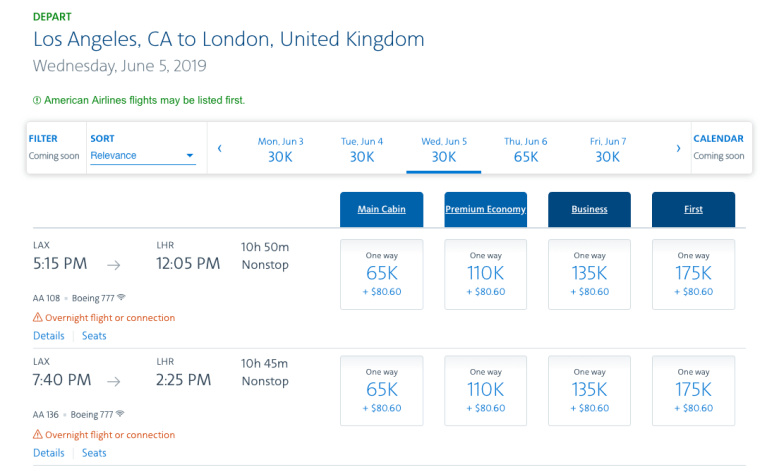The image size is (779, 472).
Task: Click the previous dates left chevron
Action: tap(219, 149)
